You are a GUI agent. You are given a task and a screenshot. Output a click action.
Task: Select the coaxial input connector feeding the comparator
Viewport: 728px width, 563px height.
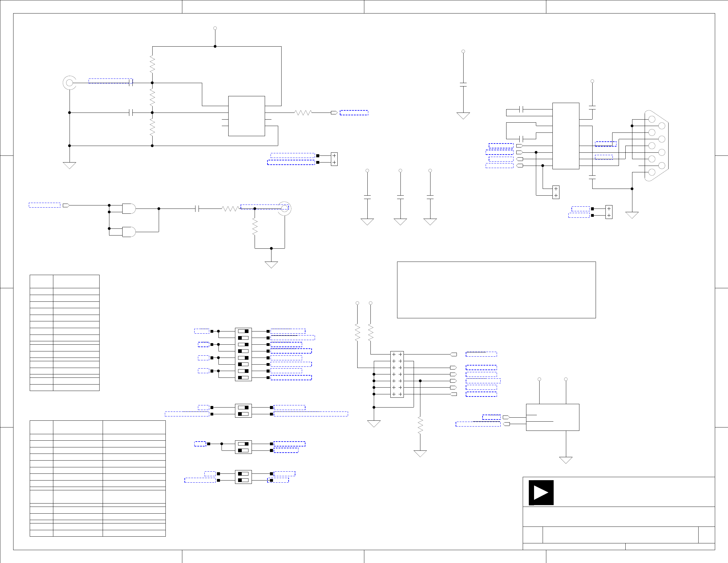(69, 83)
